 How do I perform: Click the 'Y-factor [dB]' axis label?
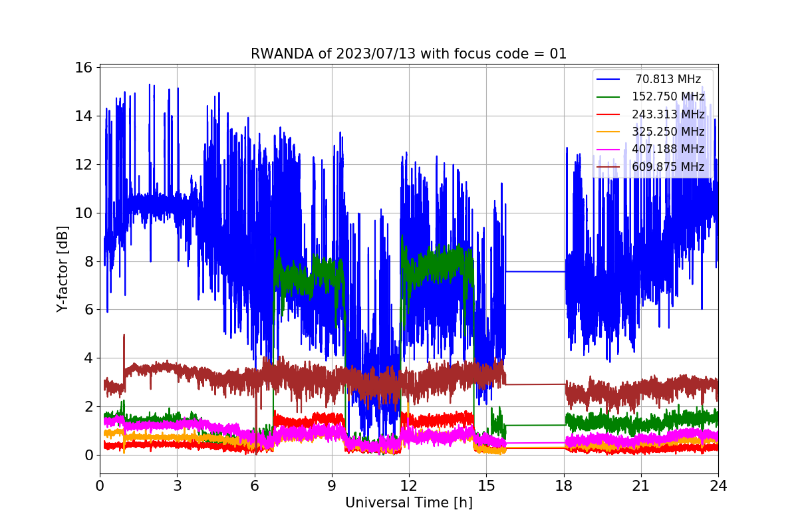[x=63, y=269]
